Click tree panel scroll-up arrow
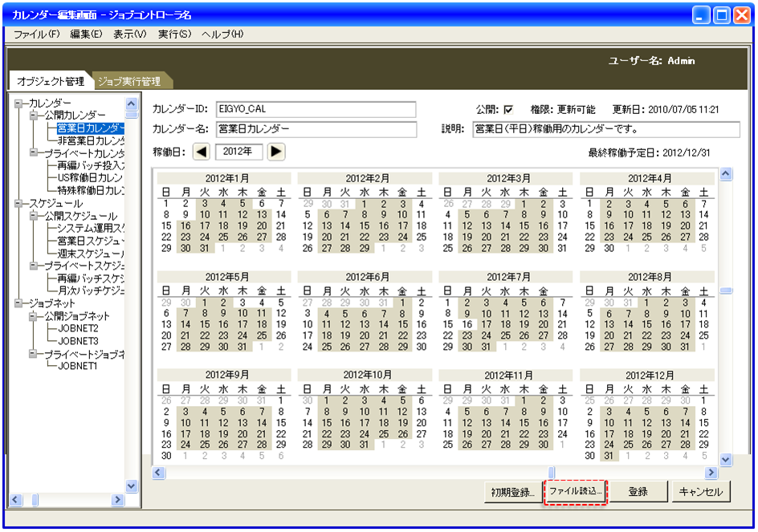Viewport: 758px width, 532px height. (x=132, y=104)
